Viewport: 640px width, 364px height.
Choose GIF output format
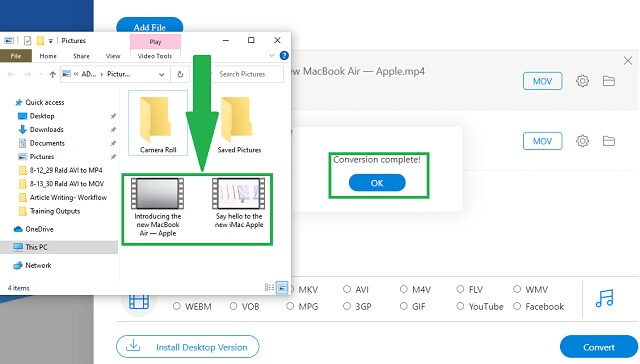[x=413, y=306]
